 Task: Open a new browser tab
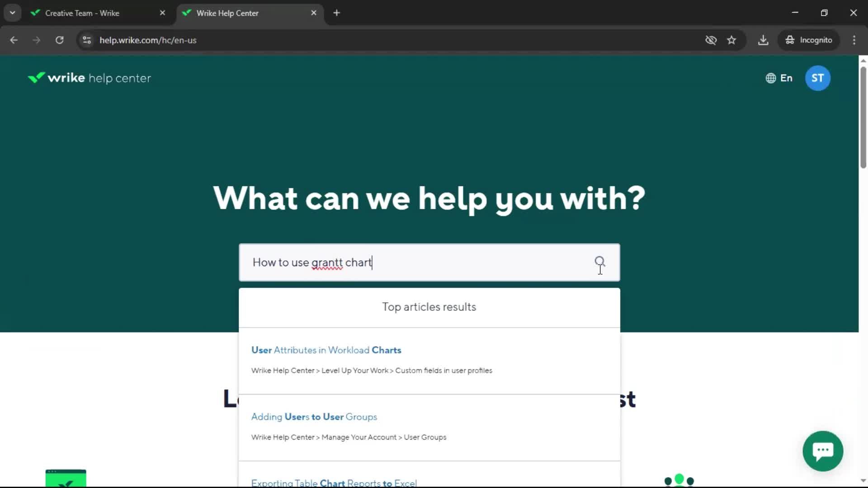click(336, 13)
